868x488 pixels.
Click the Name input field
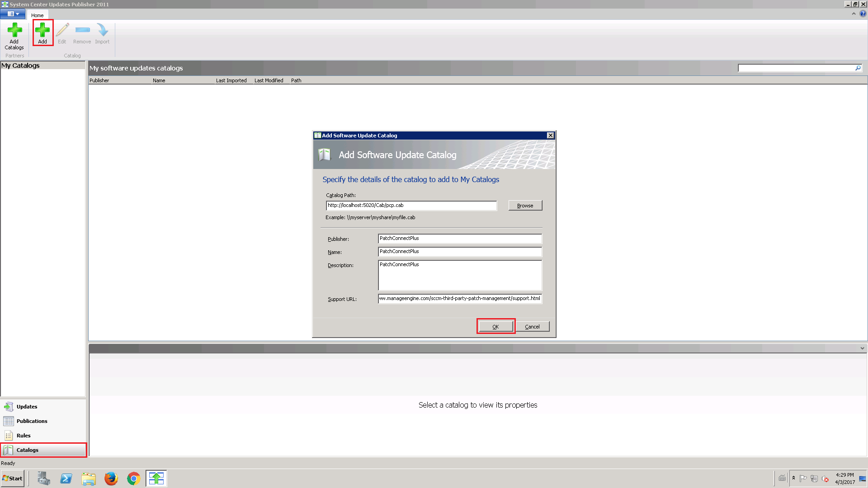click(460, 251)
